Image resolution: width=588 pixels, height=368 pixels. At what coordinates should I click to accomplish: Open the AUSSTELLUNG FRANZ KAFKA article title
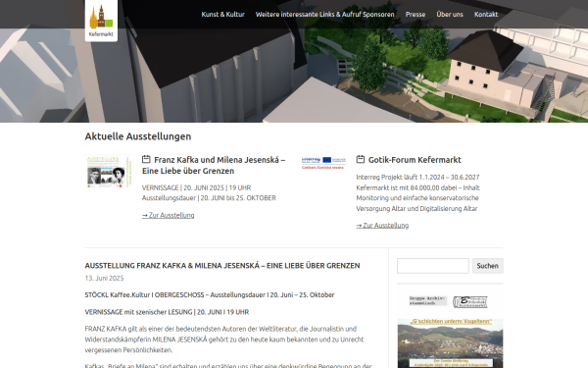222,266
